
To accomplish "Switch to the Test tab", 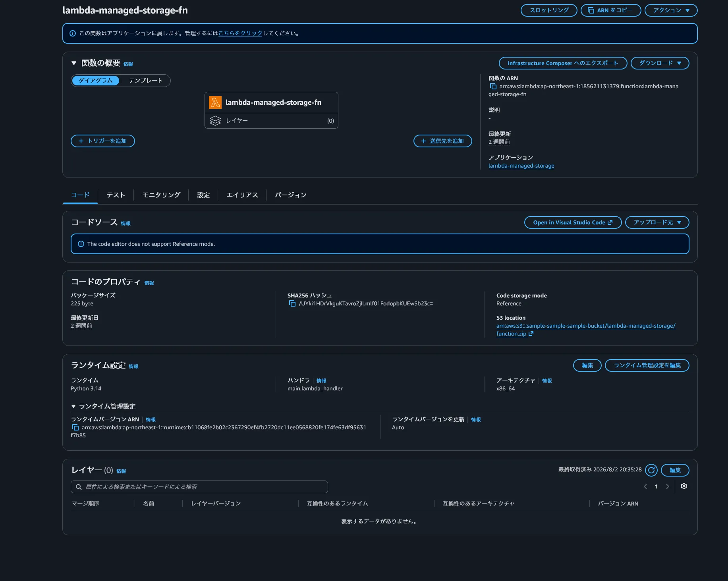I will pyautogui.click(x=116, y=195).
